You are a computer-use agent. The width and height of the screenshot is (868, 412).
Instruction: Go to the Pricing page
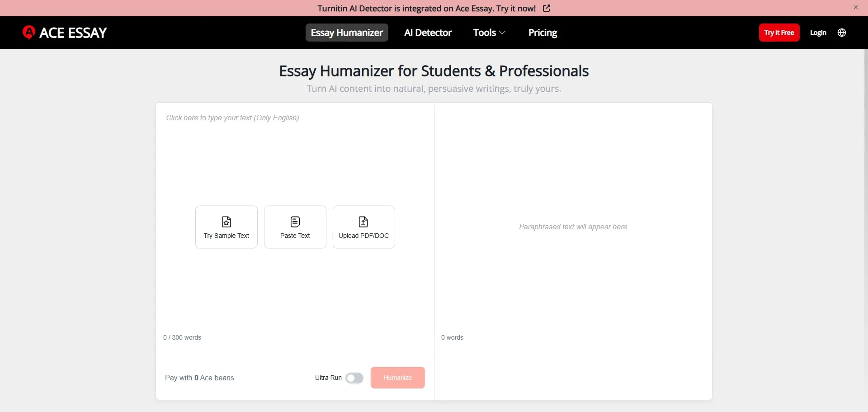tap(542, 32)
